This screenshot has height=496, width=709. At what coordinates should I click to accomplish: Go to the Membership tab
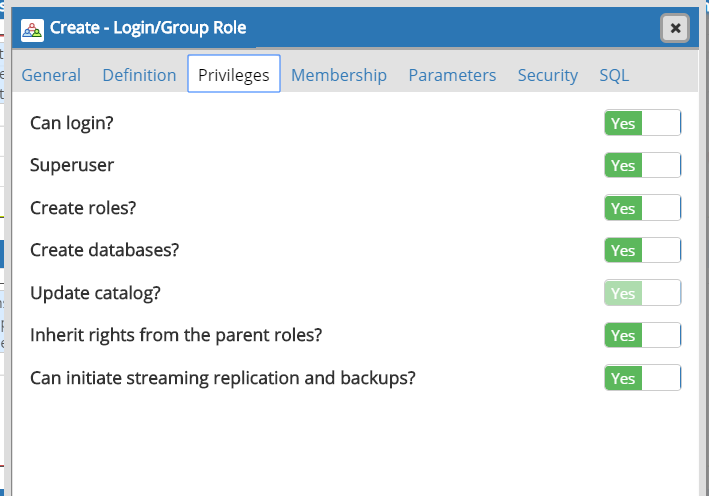[339, 75]
